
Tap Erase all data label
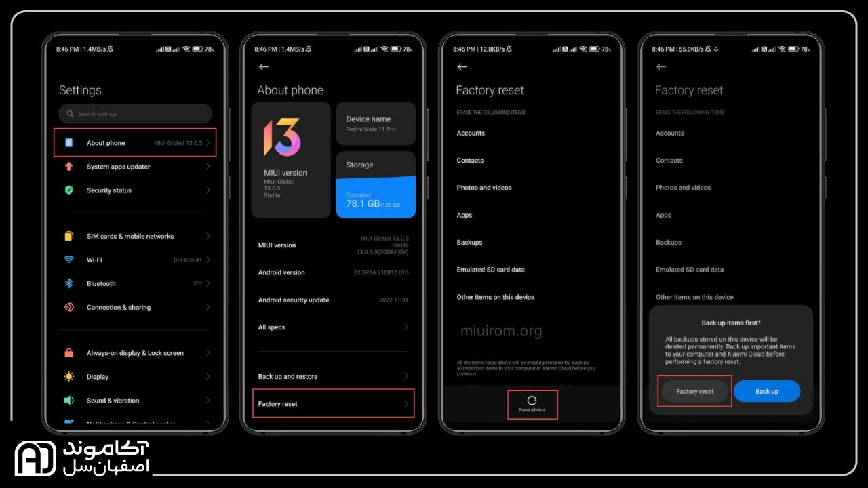532,410
